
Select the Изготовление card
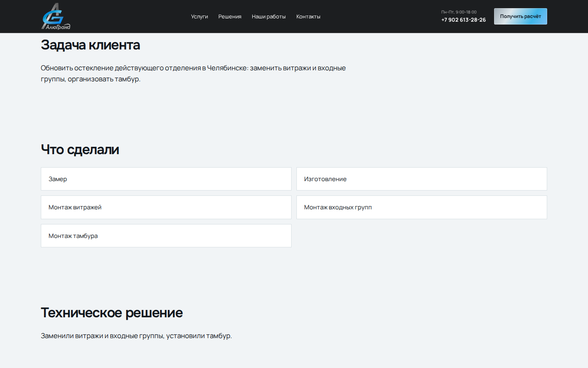pos(422,179)
